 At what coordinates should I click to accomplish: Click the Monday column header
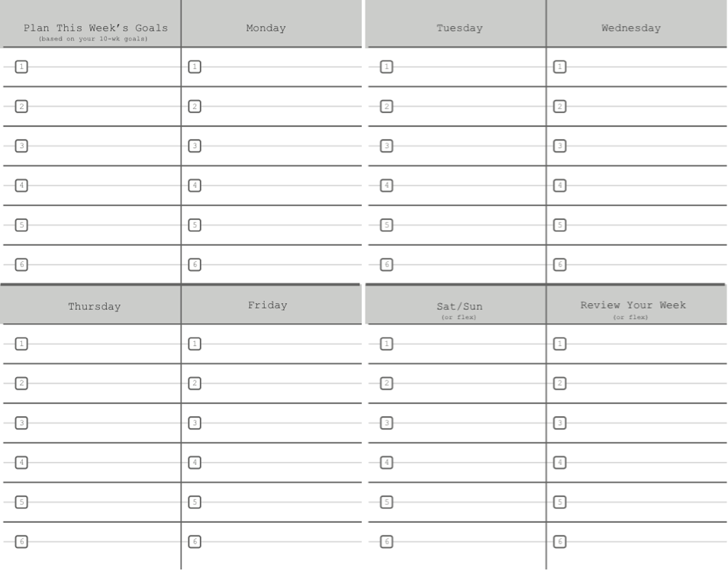click(x=272, y=24)
